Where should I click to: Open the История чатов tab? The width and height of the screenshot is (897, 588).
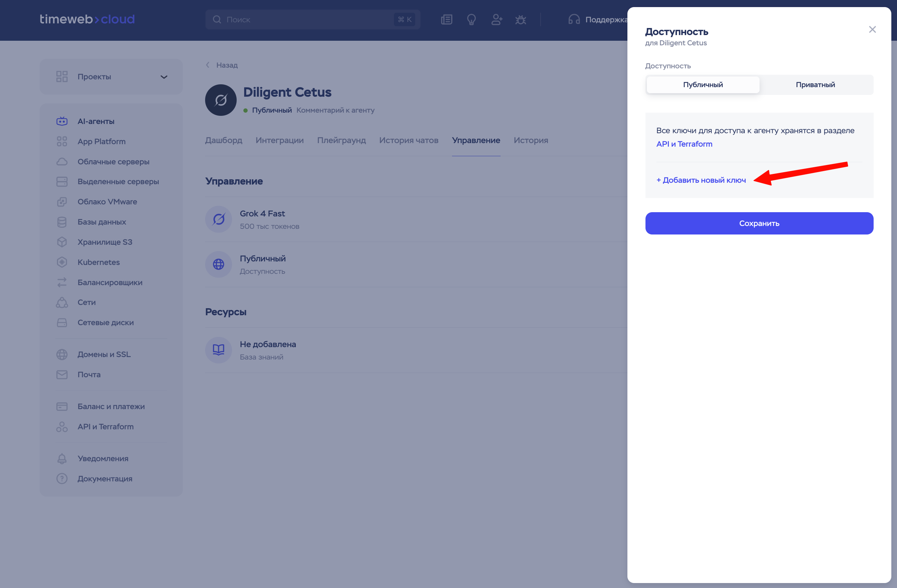[408, 140]
